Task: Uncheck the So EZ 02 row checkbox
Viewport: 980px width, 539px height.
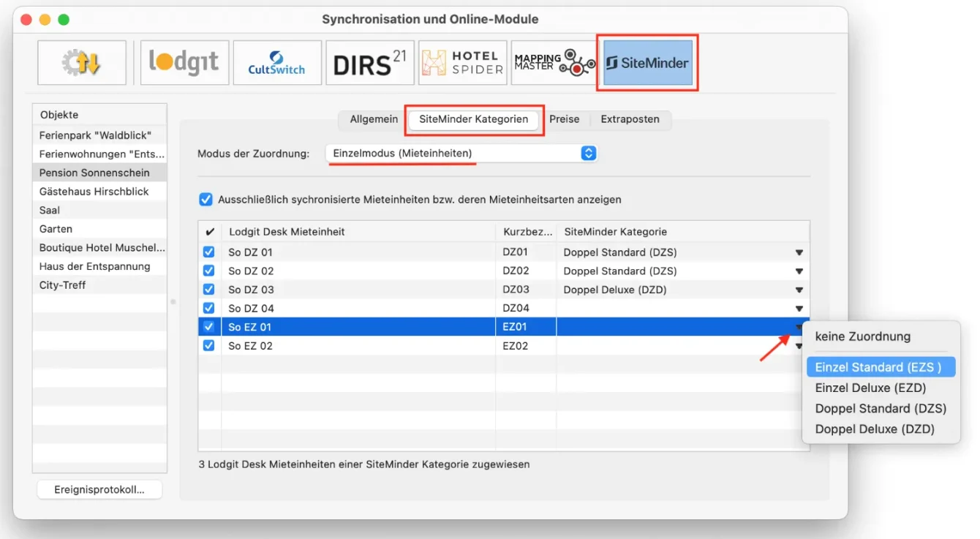Action: point(208,345)
